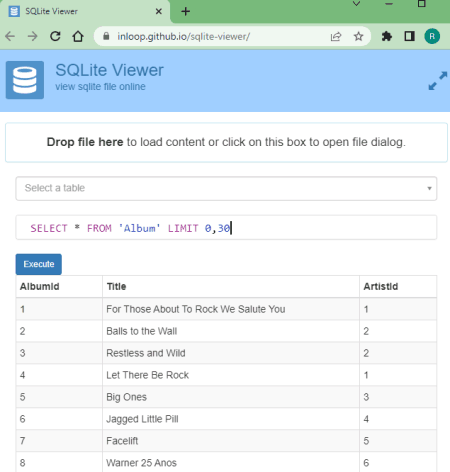Open the tab search chevron

coord(356,4)
